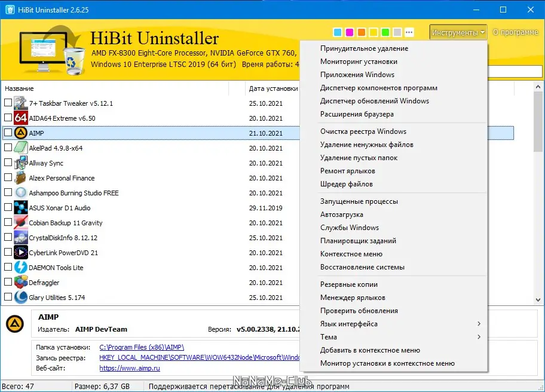The image size is (545, 392).
Task: Click the list scrollbar down arrow
Action: pos(538,299)
